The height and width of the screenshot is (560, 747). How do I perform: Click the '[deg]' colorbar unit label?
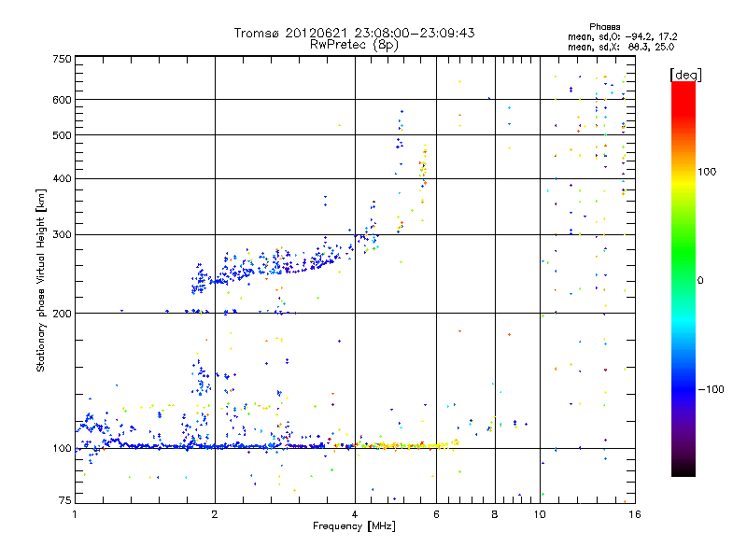[685, 75]
